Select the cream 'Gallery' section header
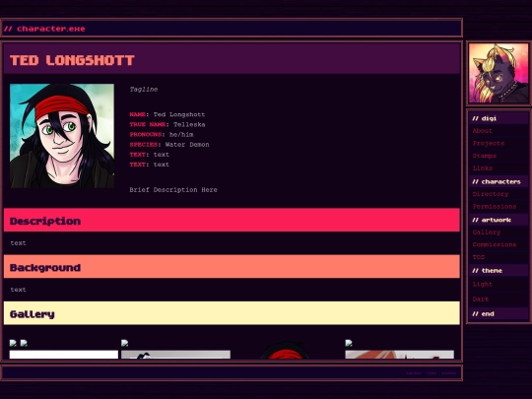 tap(232, 313)
